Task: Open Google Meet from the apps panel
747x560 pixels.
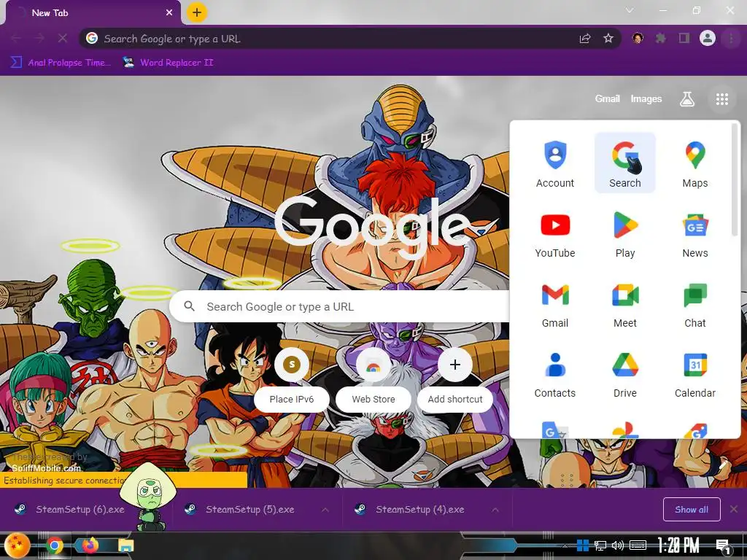Action: (624, 303)
